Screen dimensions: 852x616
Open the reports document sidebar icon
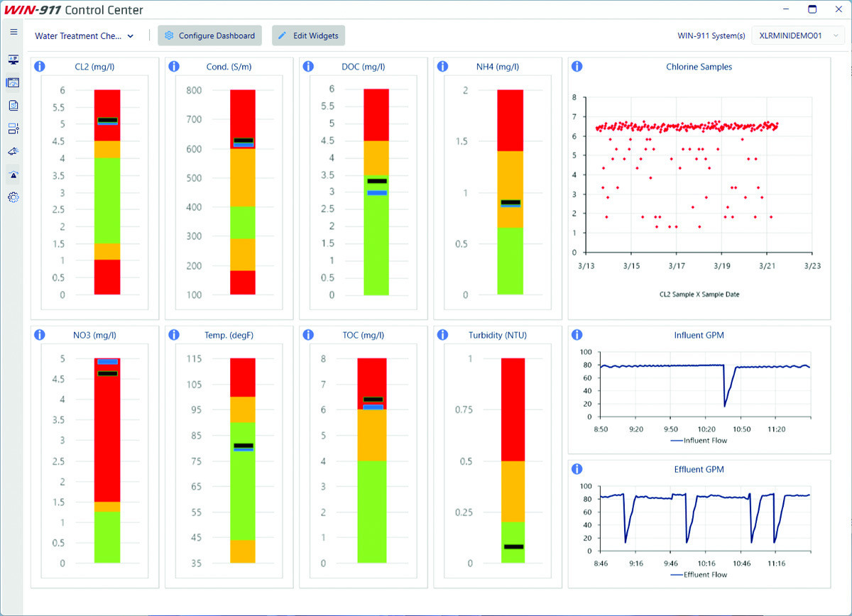tap(13, 106)
